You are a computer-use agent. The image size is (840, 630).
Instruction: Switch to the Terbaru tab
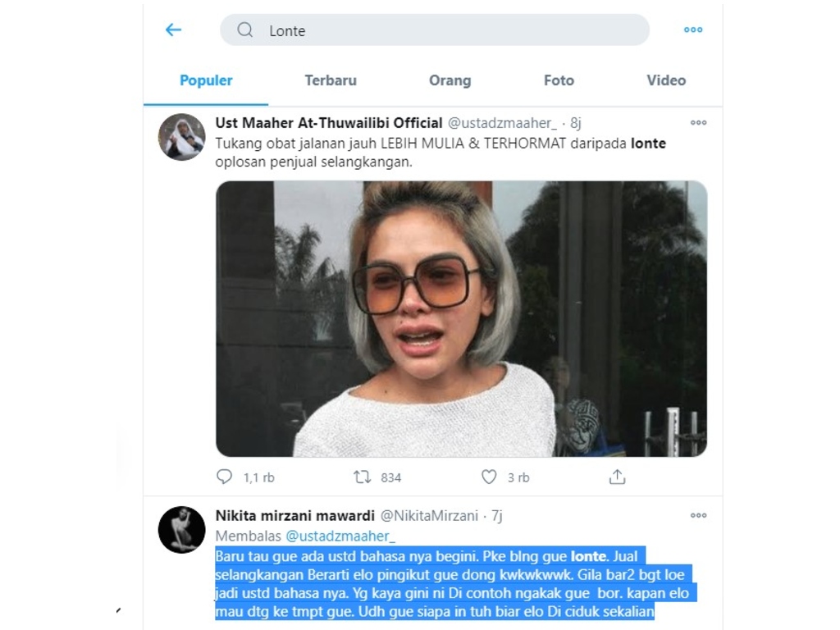pyautogui.click(x=331, y=80)
